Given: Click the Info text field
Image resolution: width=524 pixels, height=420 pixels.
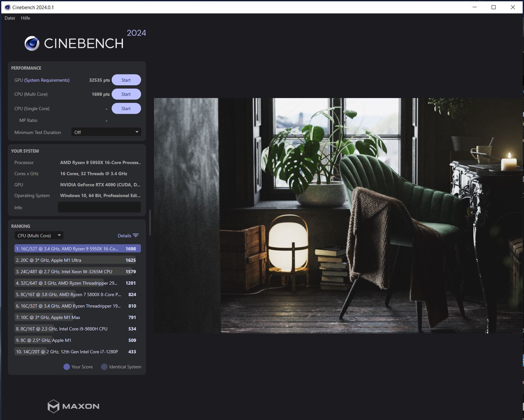Looking at the screenshot, I should [x=99, y=207].
